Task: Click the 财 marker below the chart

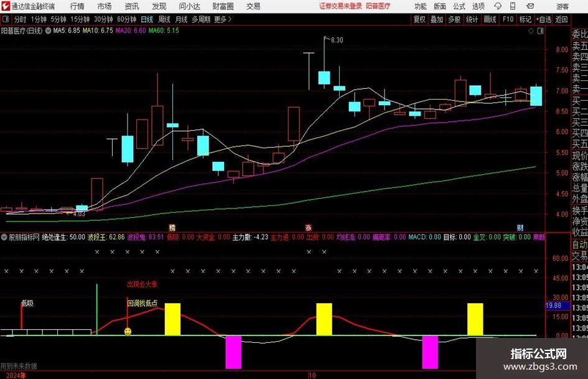Action: (520, 227)
